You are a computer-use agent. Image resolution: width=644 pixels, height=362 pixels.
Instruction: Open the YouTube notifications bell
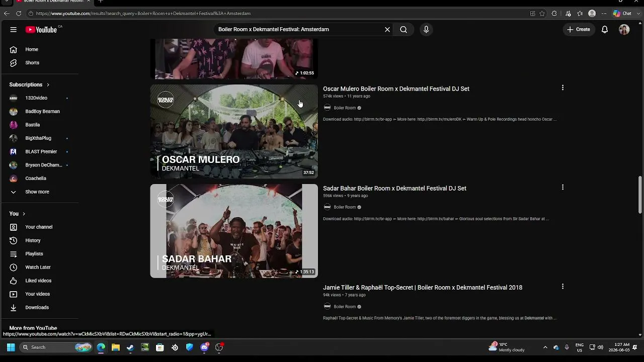(605, 30)
